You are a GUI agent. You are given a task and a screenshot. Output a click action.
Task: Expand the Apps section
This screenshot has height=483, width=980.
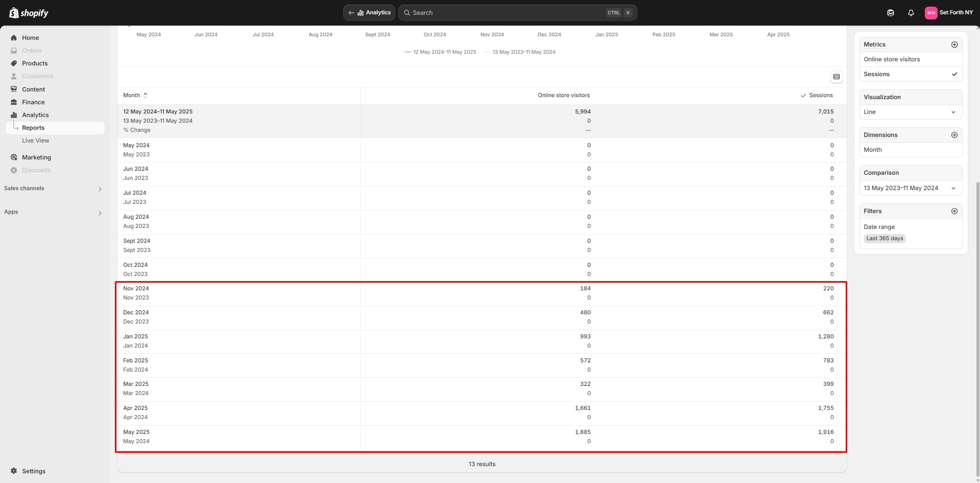(x=100, y=213)
